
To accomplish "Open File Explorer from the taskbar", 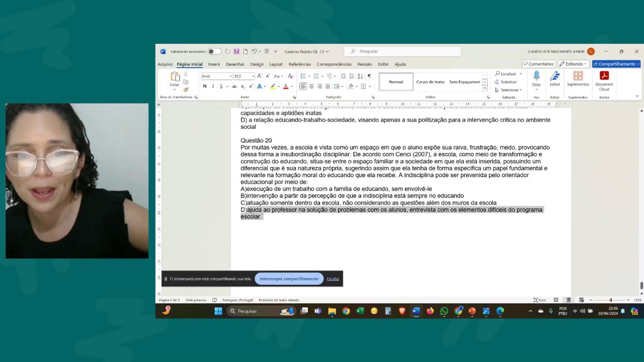I will coord(332,311).
